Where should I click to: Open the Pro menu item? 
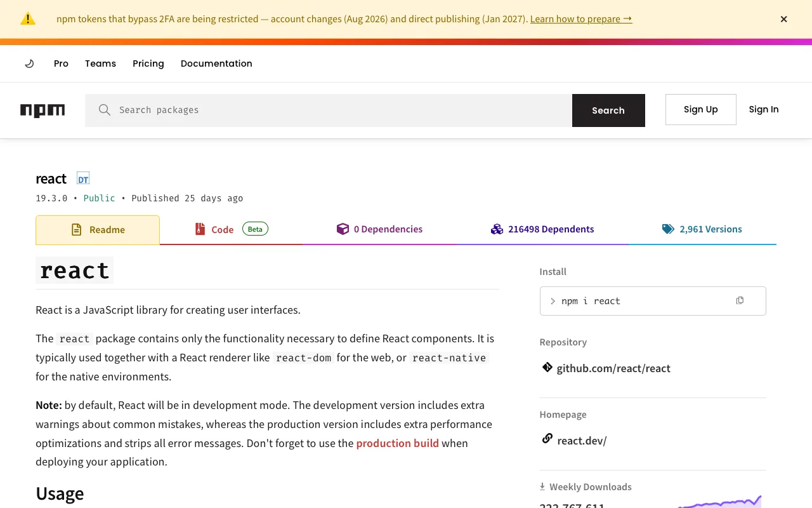pyautogui.click(x=61, y=63)
